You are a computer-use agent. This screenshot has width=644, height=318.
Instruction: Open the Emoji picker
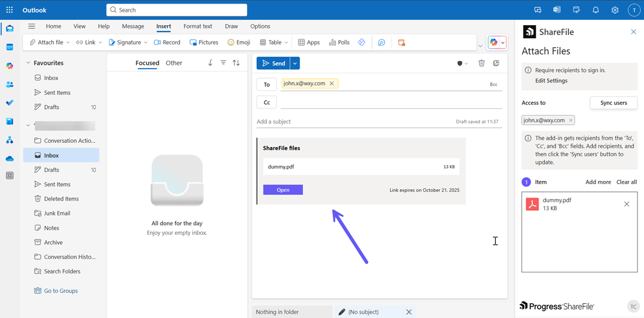[239, 42]
